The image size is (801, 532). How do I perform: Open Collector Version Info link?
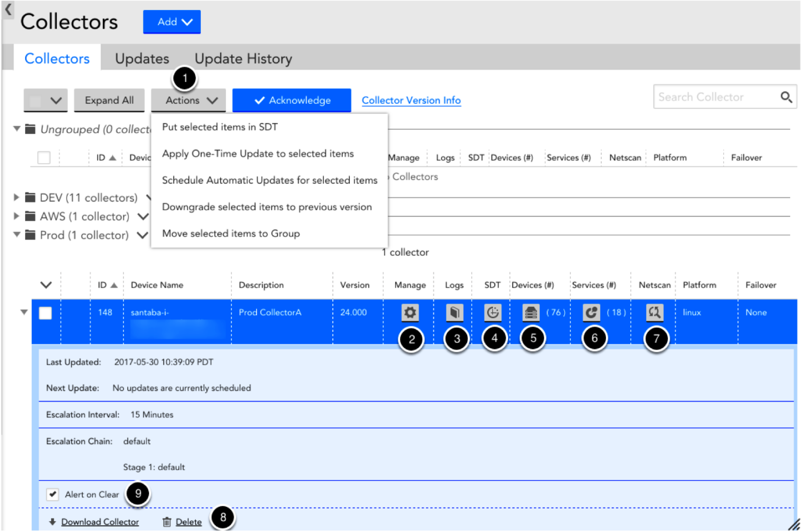411,100
